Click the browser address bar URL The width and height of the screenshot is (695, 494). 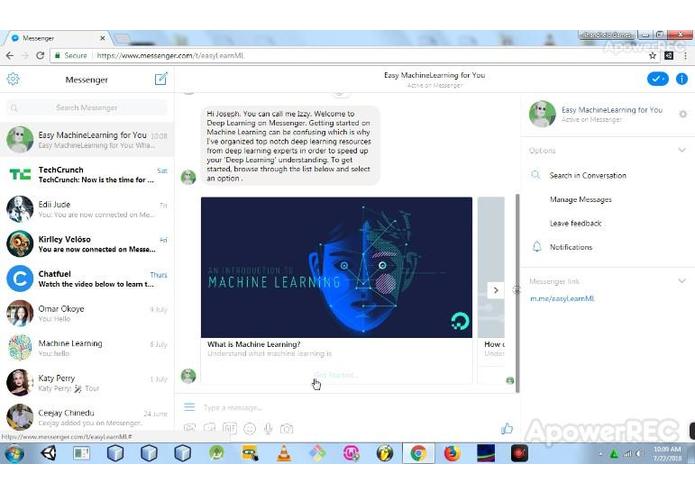click(170, 55)
